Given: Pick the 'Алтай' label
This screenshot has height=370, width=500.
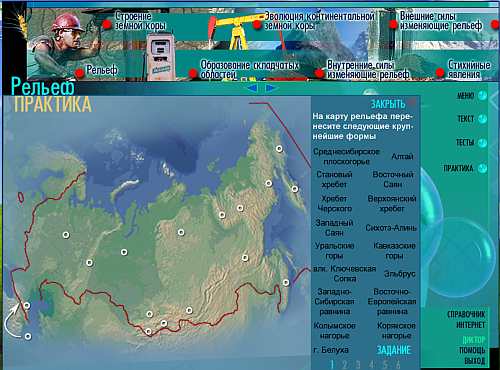Looking at the screenshot, I should click(402, 156).
